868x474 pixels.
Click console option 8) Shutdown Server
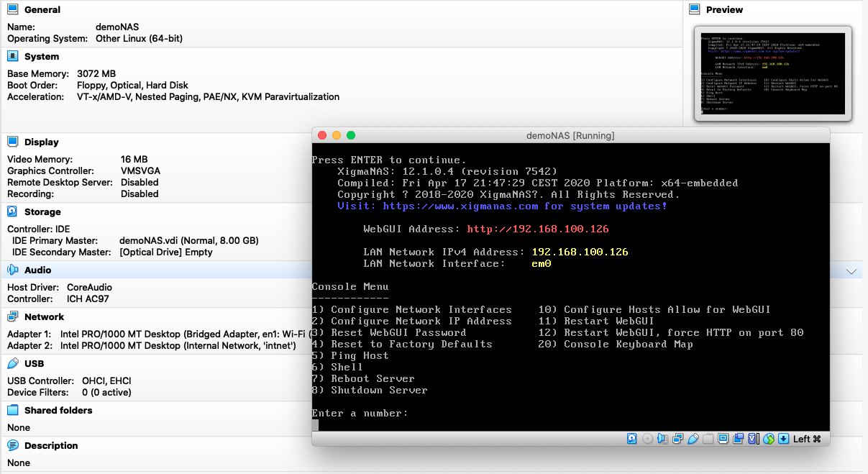click(370, 390)
